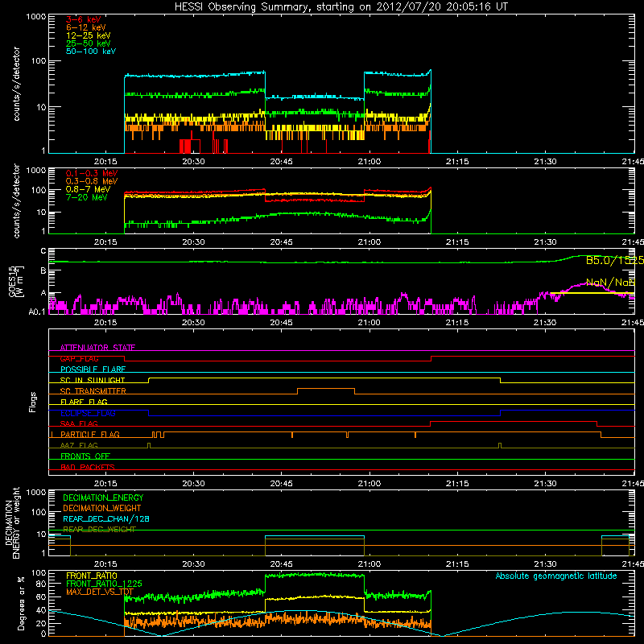
Task: Select the PARTICLE_FLAG label
Action: pos(90,435)
